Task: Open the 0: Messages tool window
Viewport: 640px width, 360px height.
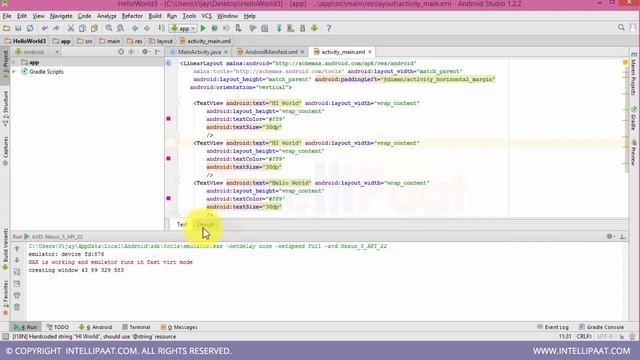Action: (x=179, y=327)
